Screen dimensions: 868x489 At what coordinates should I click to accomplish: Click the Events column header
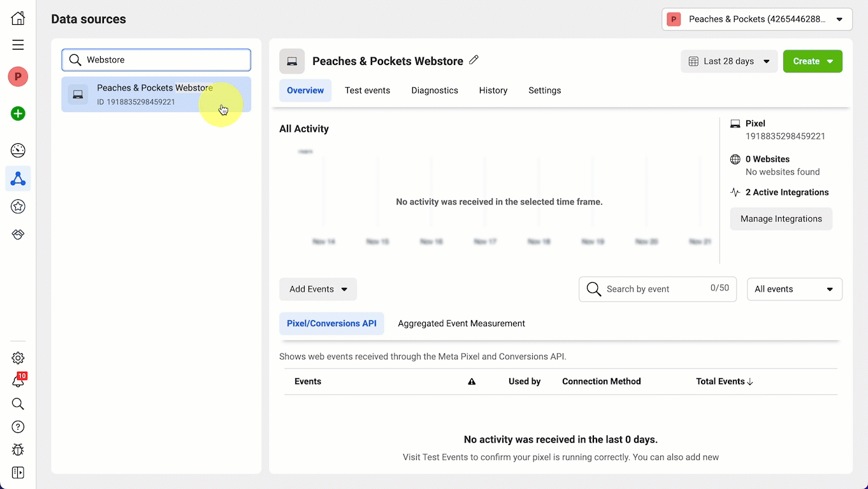pyautogui.click(x=308, y=381)
